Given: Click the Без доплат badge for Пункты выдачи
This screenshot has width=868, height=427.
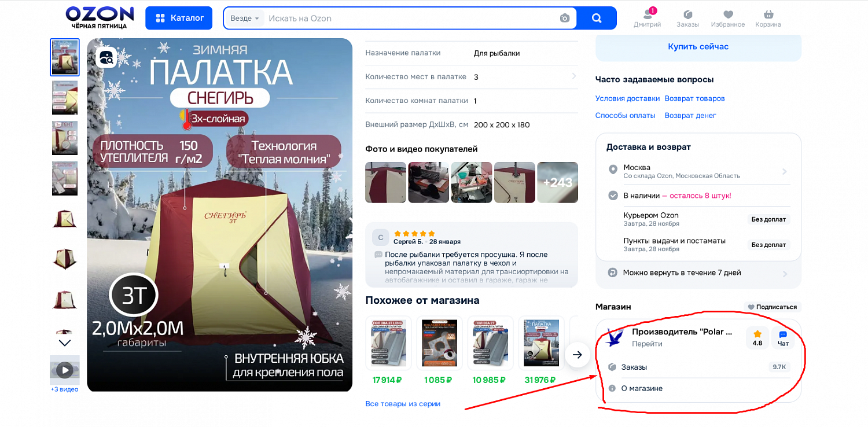Looking at the screenshot, I should point(768,245).
